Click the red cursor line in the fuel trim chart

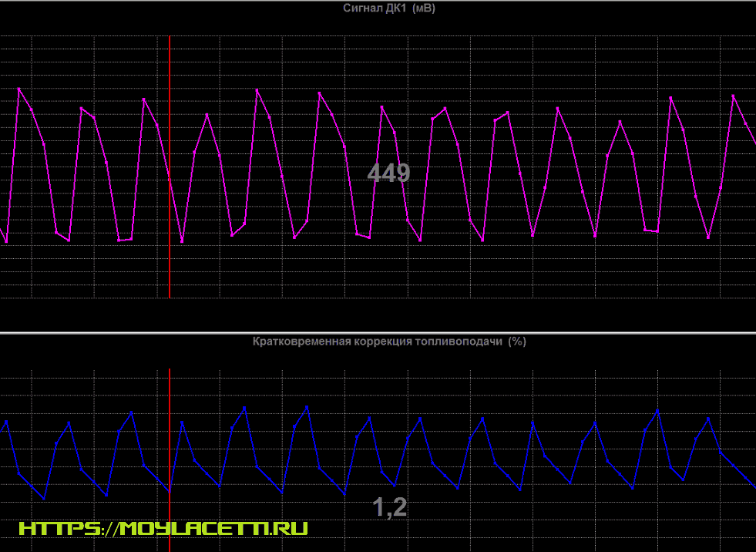(x=170, y=524)
